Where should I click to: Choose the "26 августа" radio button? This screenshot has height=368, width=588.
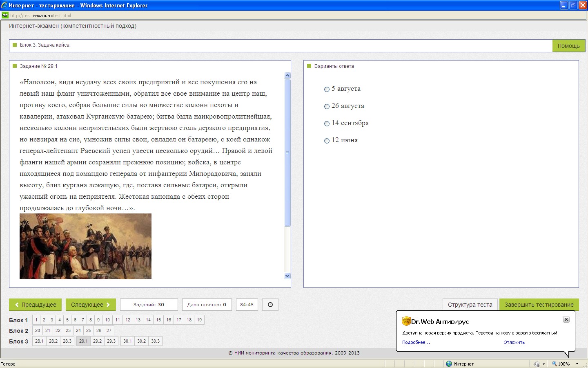[327, 106]
